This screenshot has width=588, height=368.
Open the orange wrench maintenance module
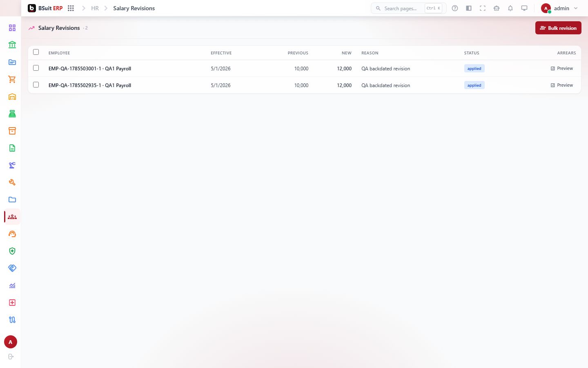(12, 182)
